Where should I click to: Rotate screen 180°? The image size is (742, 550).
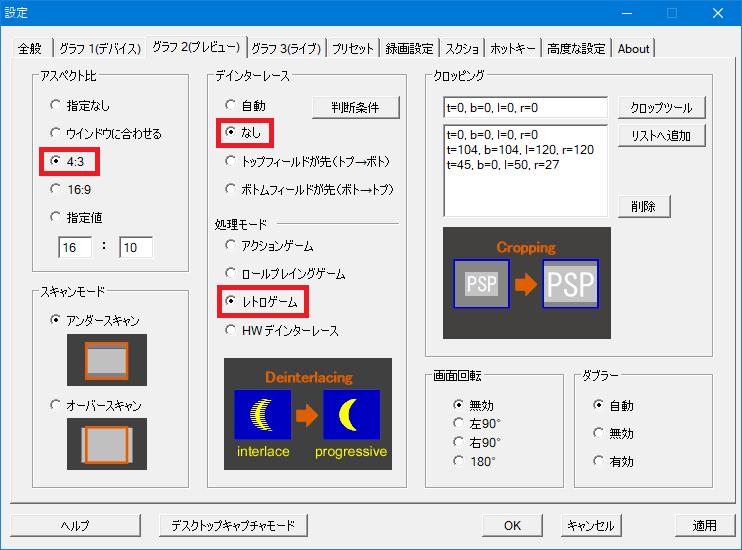[474, 461]
